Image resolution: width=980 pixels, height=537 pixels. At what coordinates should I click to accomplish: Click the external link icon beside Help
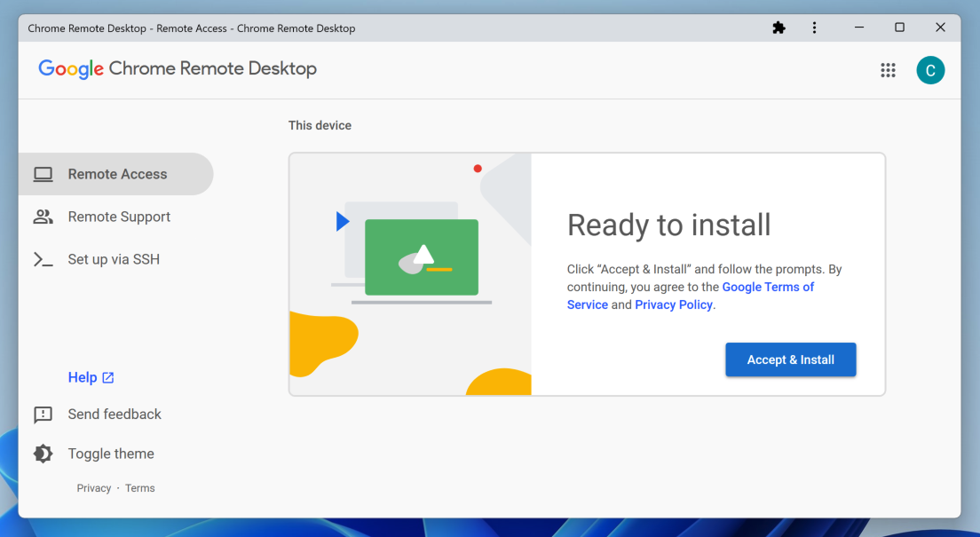[108, 377]
